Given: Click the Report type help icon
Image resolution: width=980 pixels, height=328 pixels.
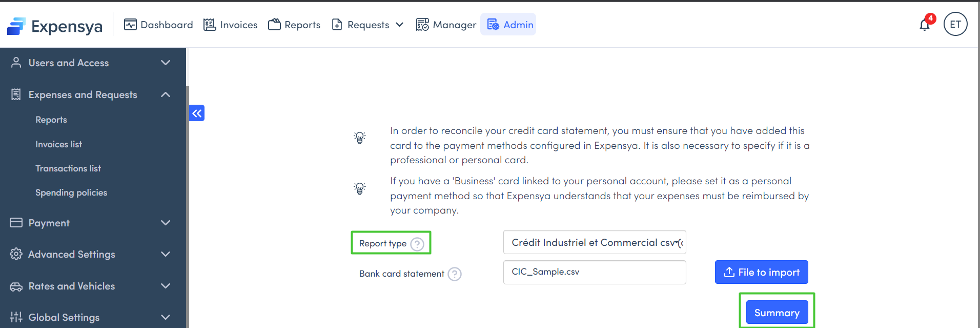Looking at the screenshot, I should click(418, 244).
